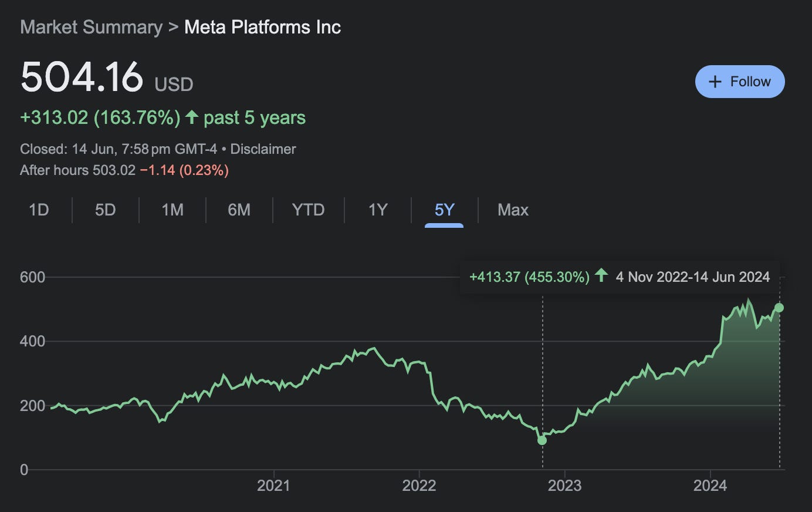Choose the 1Y range tab
The width and height of the screenshot is (812, 512).
(378, 210)
